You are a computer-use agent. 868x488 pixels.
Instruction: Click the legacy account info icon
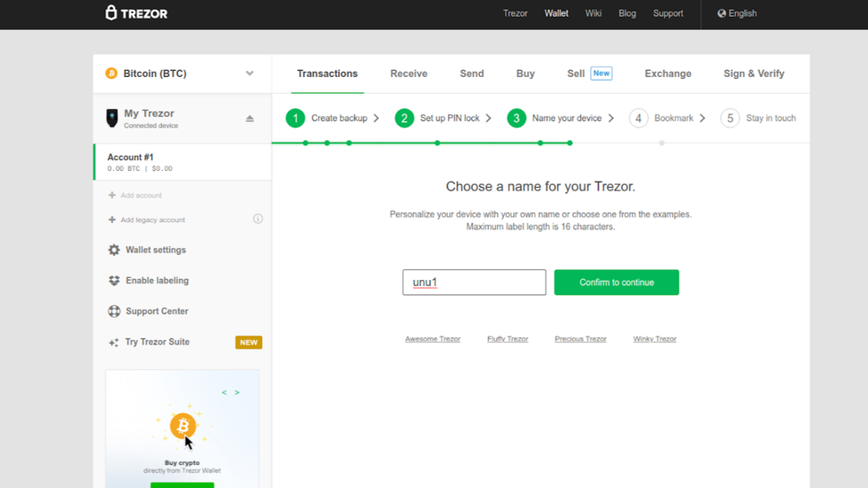[258, 219]
